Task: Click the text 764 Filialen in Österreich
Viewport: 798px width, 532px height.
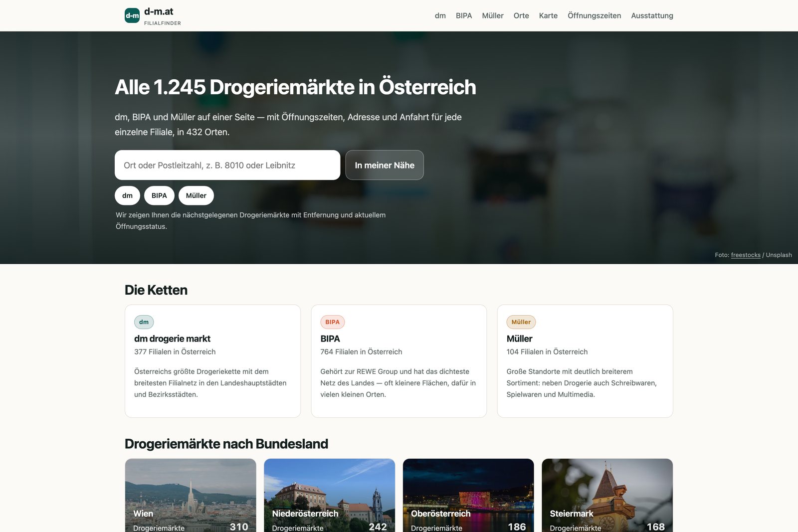Action: 361,352
